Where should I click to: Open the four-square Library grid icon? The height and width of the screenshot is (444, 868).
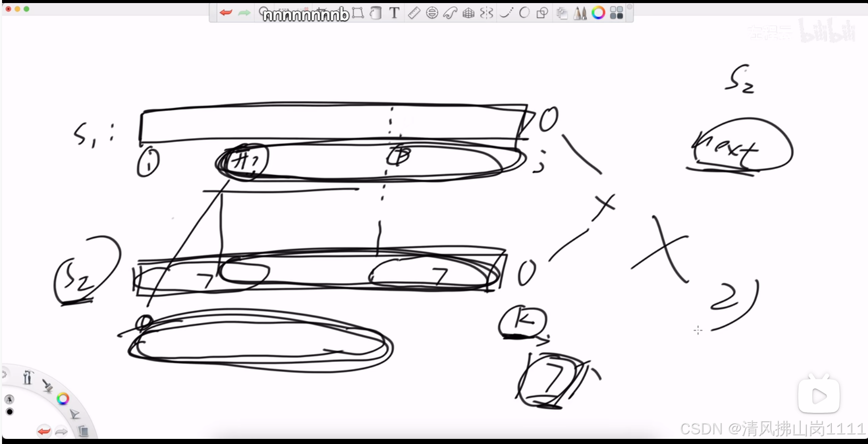click(617, 13)
